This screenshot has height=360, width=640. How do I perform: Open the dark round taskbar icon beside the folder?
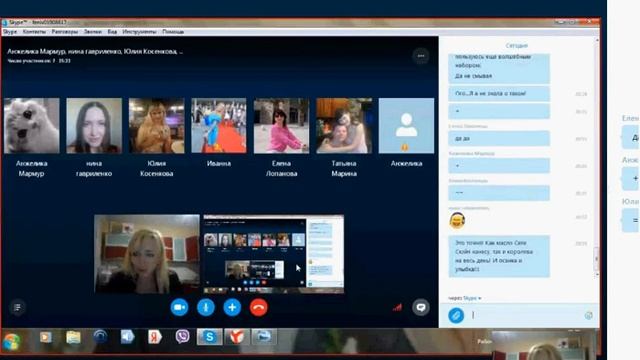100,337
